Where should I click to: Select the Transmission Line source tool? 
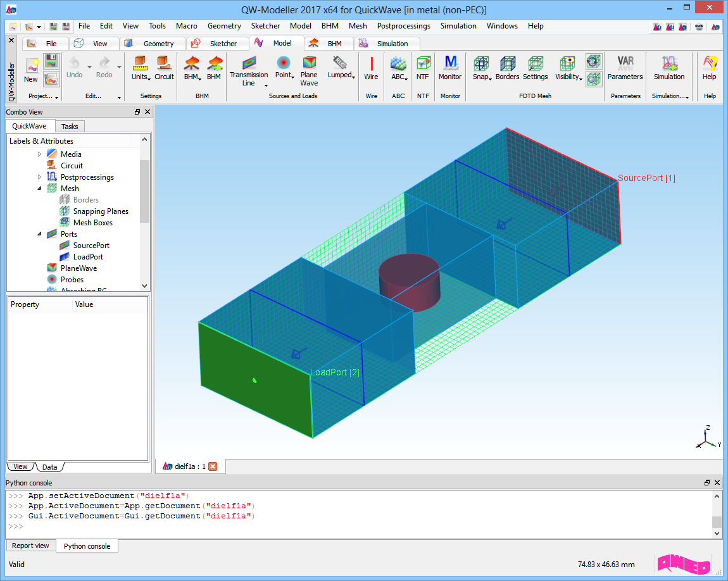pyautogui.click(x=249, y=71)
